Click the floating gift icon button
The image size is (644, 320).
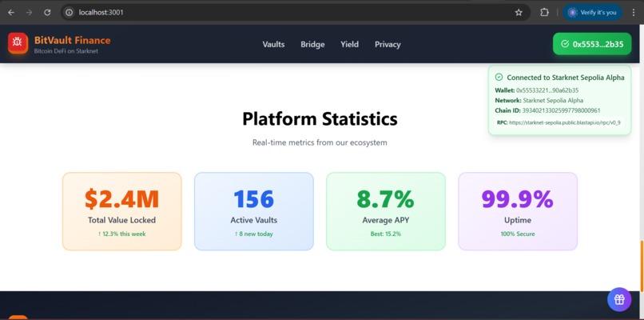tap(619, 299)
